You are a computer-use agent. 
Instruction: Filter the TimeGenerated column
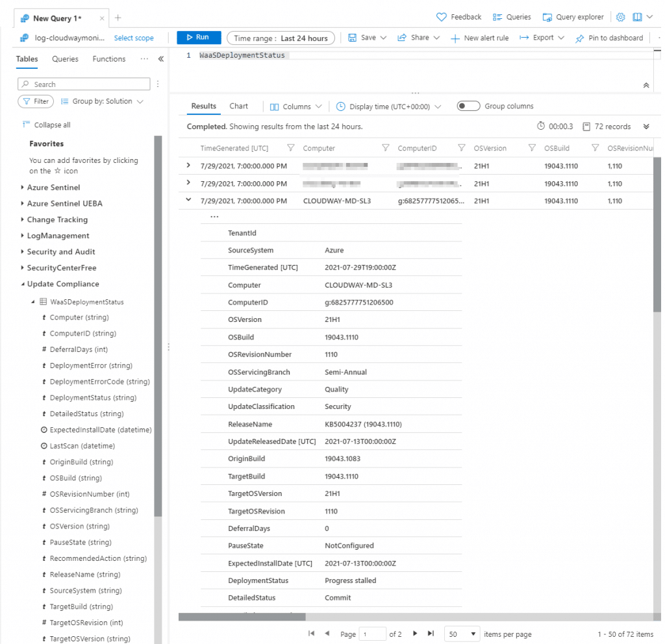[290, 147]
